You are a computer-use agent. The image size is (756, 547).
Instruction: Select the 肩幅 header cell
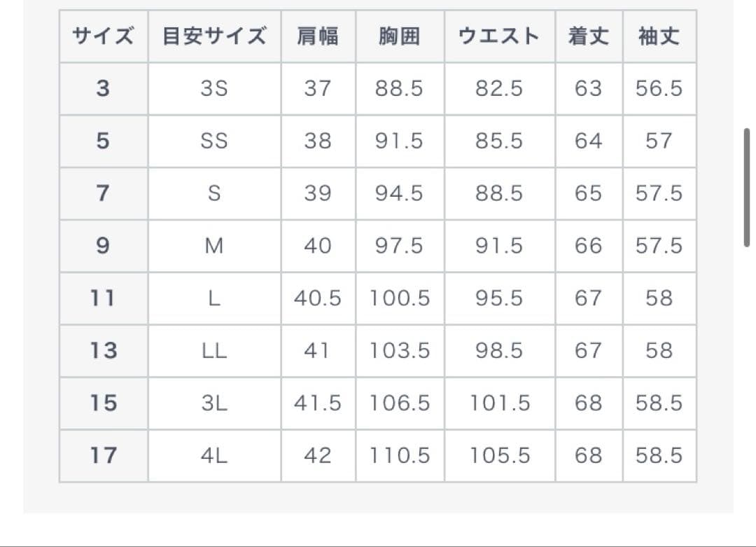click(x=318, y=36)
